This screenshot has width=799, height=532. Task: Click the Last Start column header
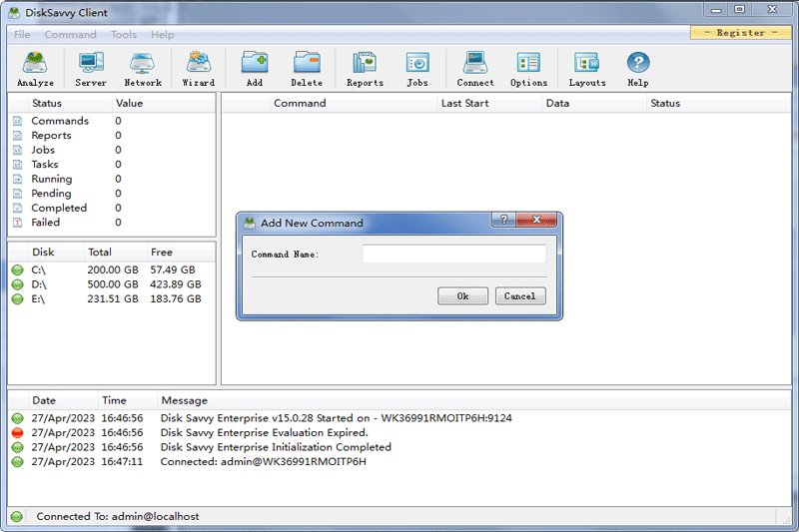coord(489,103)
